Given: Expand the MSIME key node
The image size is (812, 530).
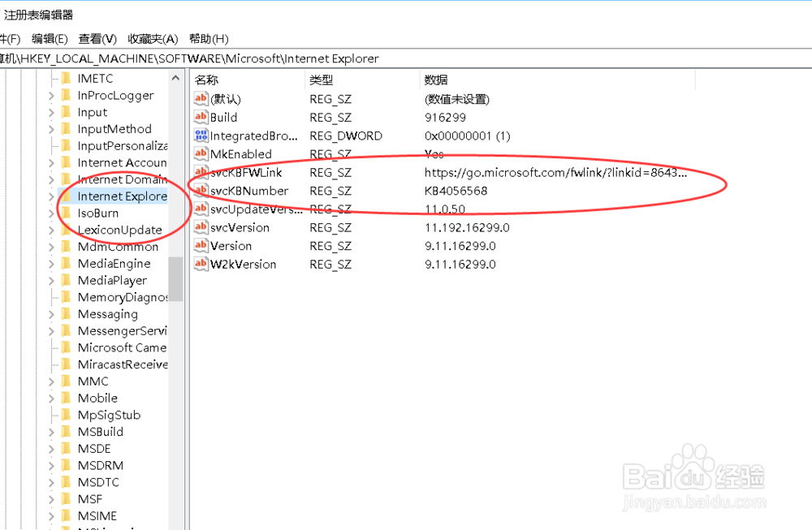Looking at the screenshot, I should click(50, 516).
